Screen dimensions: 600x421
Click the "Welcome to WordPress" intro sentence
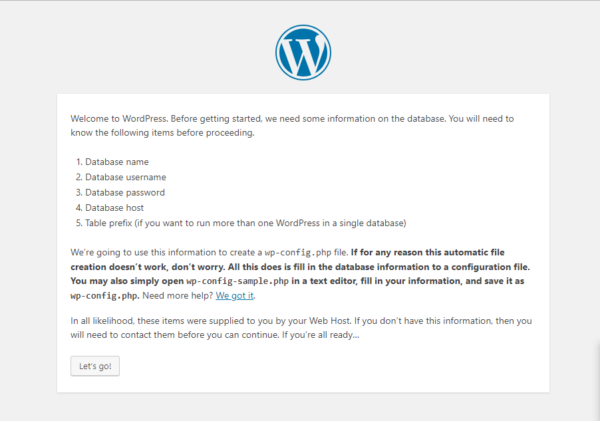(120, 118)
